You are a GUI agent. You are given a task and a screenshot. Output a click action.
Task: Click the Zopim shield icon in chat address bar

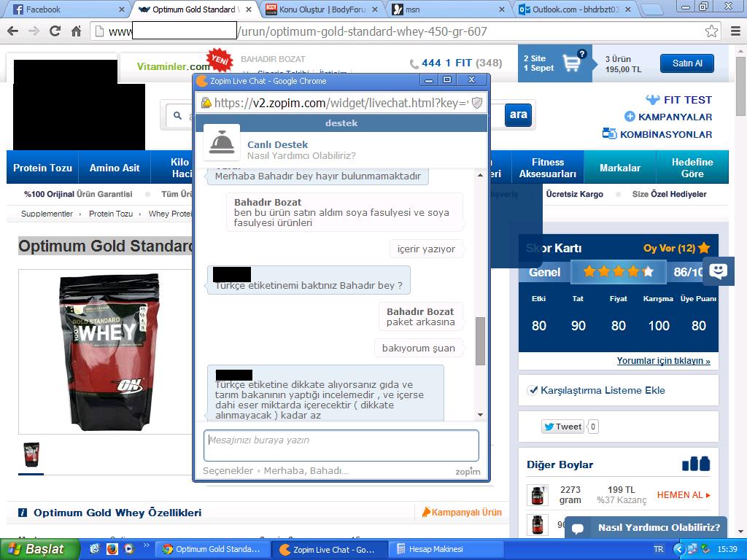477,103
